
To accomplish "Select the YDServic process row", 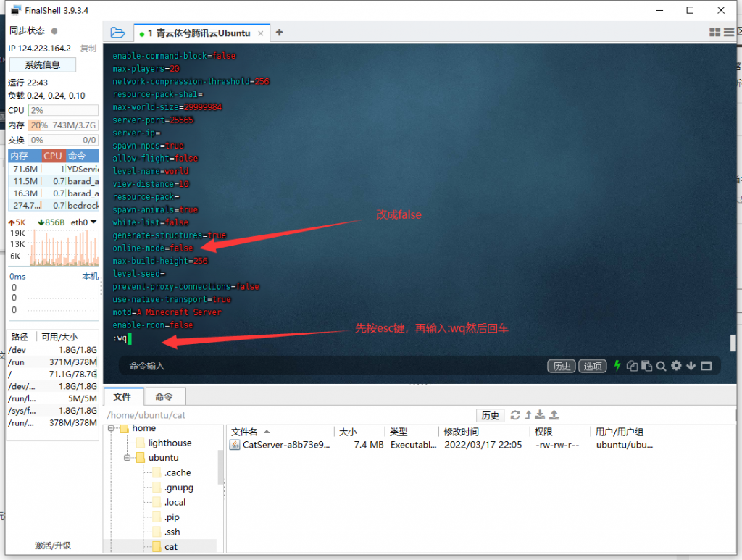I will tap(54, 169).
